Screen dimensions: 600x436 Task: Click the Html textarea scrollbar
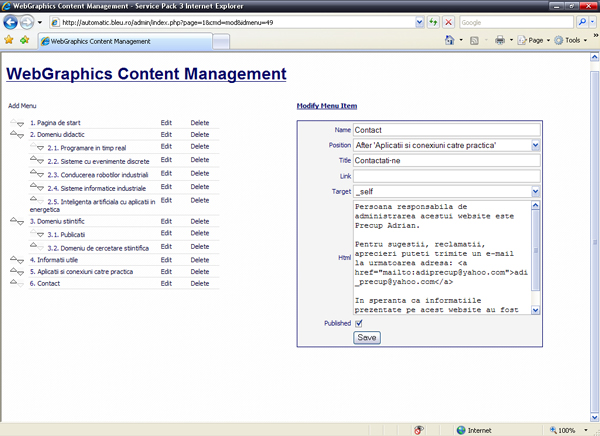click(536, 257)
